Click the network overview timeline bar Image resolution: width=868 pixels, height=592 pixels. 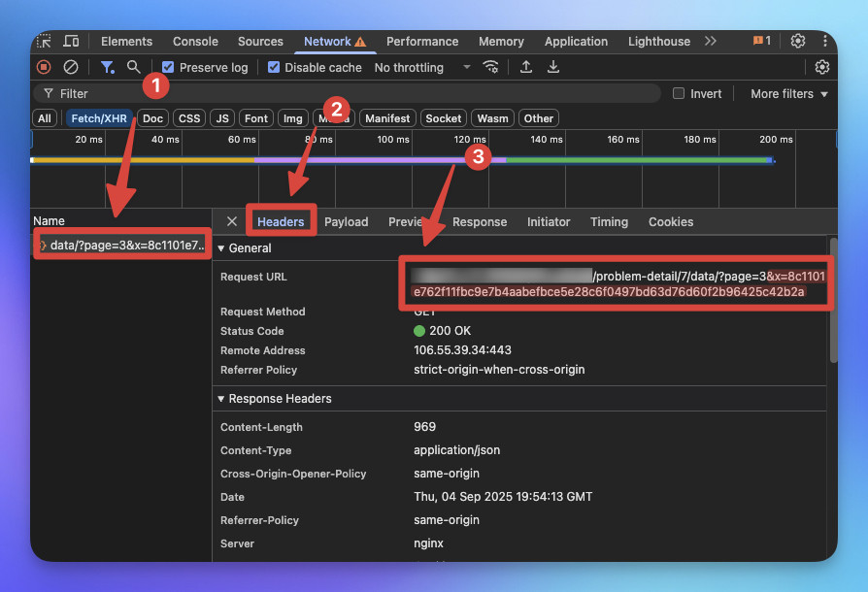402,160
